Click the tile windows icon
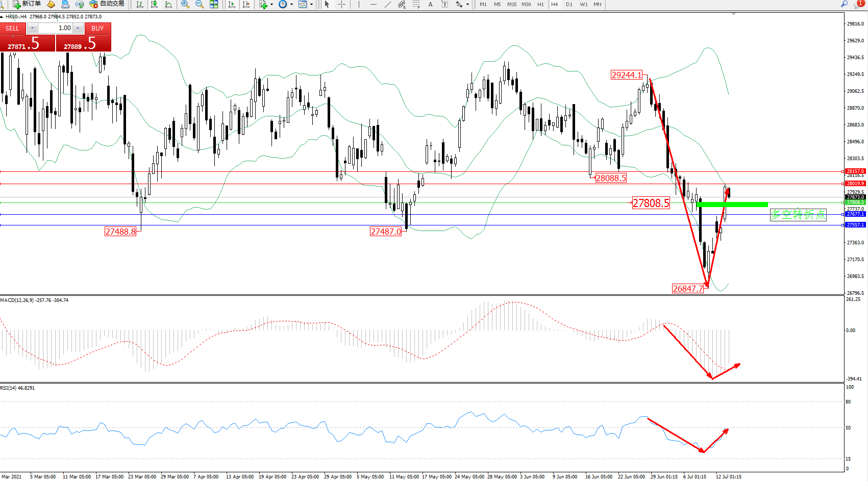Viewport: 868px width, 482px height. point(214,4)
